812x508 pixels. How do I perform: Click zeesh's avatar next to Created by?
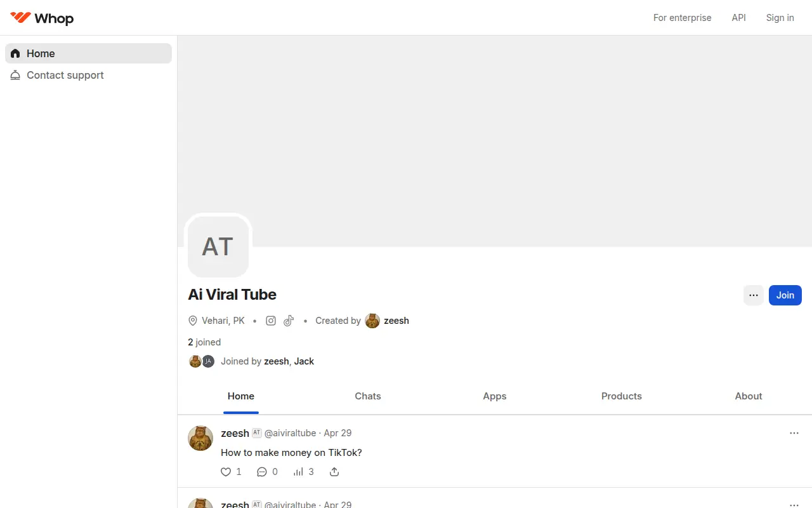(372, 321)
